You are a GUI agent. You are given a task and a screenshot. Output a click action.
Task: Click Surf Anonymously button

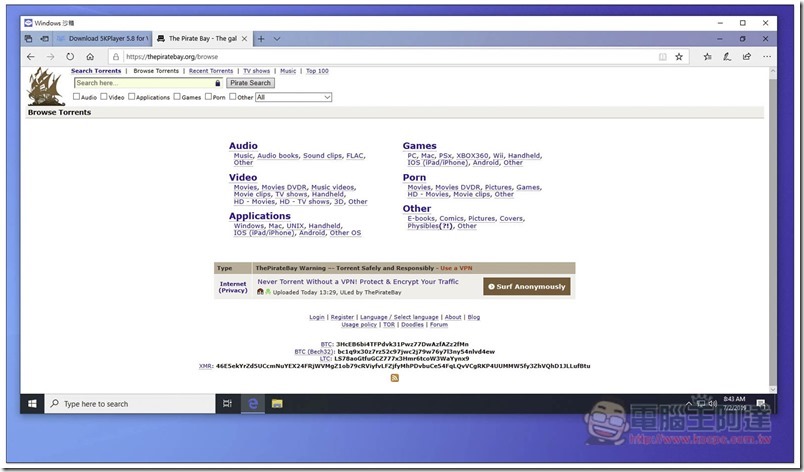[x=527, y=286]
